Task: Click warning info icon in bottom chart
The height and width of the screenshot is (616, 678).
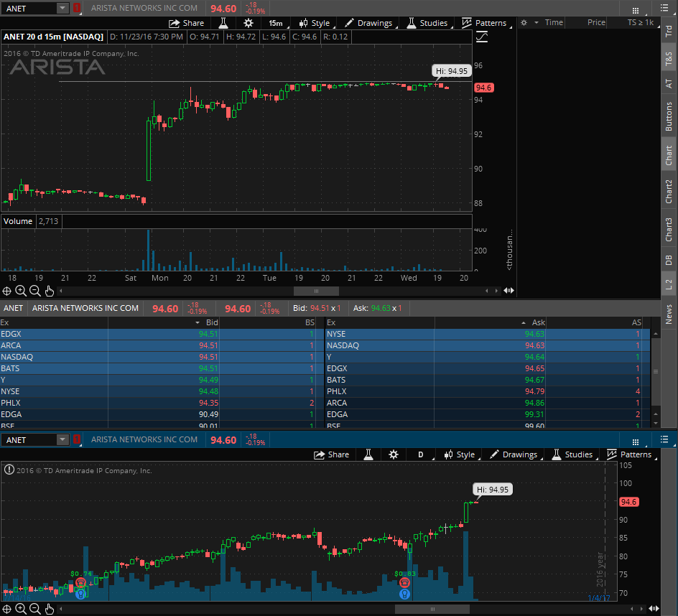Action: tap(9, 470)
